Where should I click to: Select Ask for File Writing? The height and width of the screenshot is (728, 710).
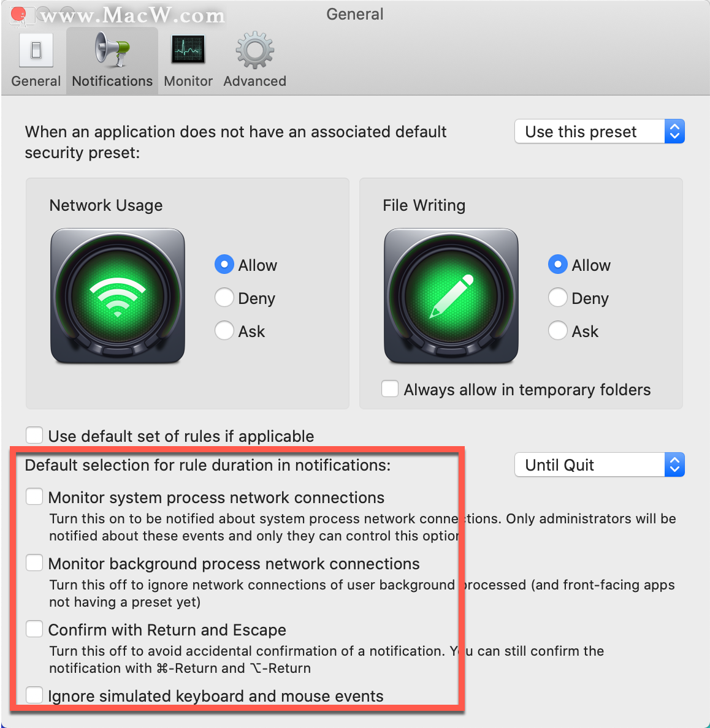(x=557, y=330)
